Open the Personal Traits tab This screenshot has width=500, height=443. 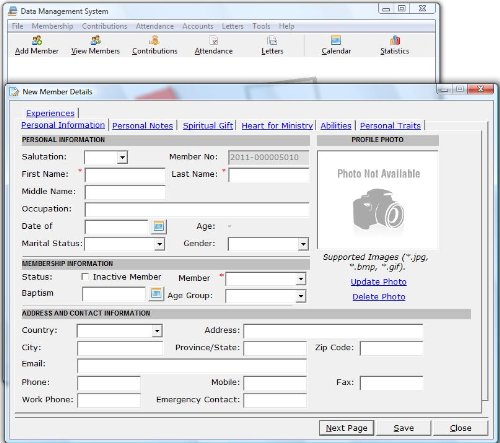[390, 126]
